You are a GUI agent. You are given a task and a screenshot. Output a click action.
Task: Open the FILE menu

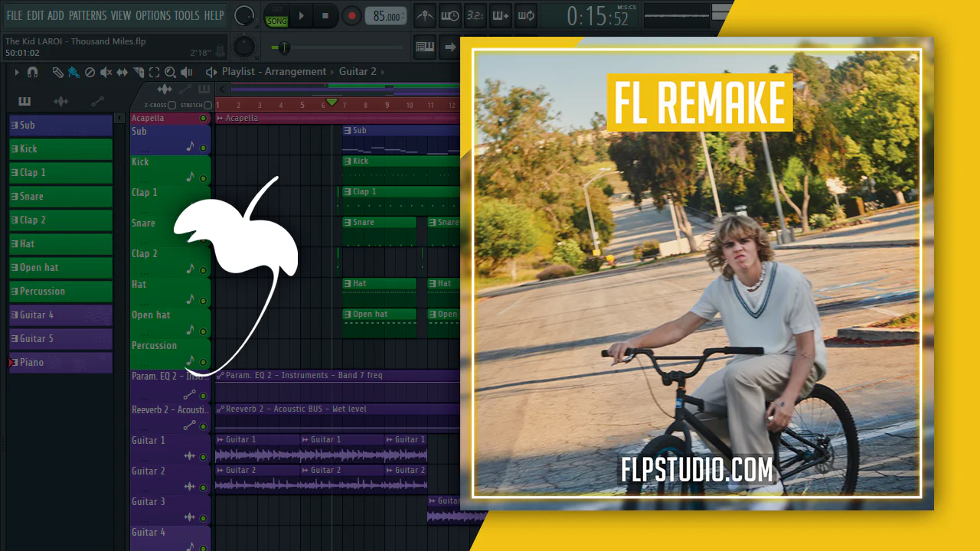coord(15,15)
